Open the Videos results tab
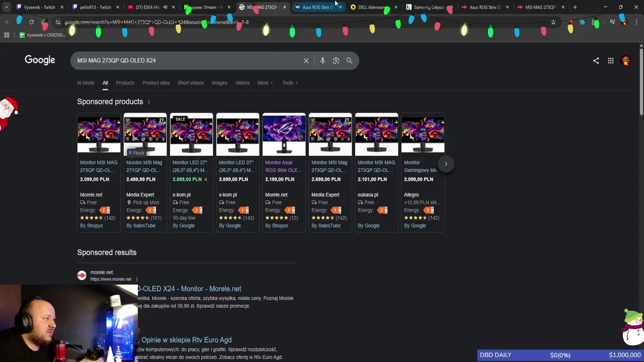Screen dimensions: 644x362 (243, 83)
